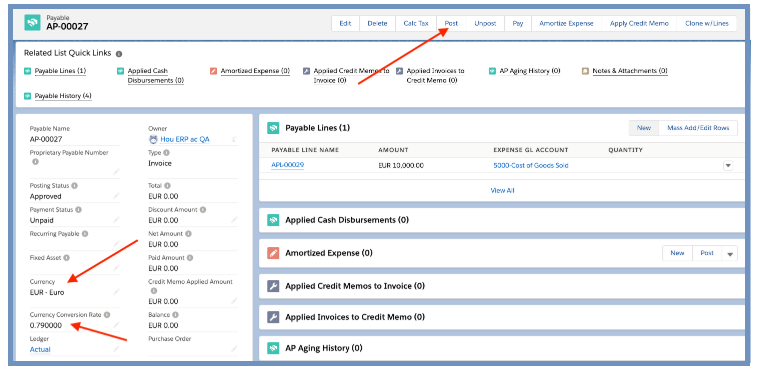This screenshot has width=757, height=372.
Task: Post the payable with Post button in header
Action: (451, 23)
